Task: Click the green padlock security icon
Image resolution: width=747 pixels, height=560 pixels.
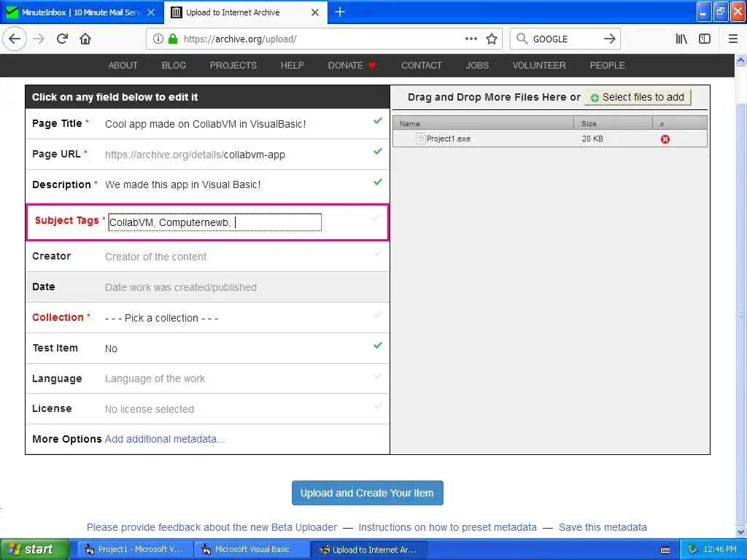Action: point(173,39)
